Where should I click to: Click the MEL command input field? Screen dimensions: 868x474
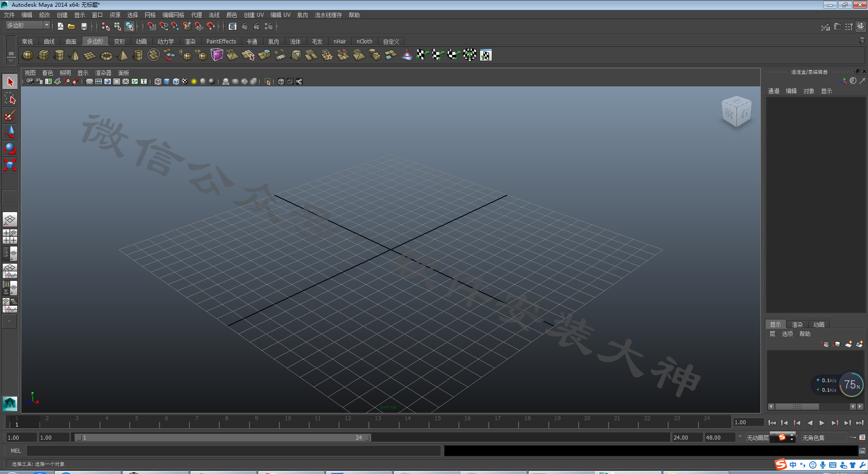pyautogui.click(x=233, y=450)
